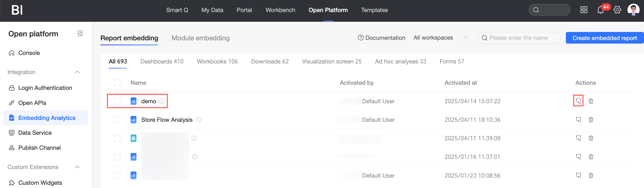644x188 pixels.
Task: Select the Dashboards 410 tab
Action: [x=162, y=61]
